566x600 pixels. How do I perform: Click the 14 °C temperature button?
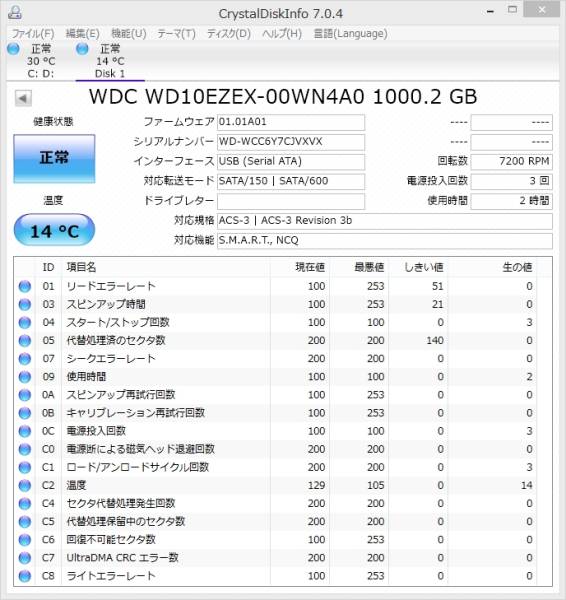click(x=54, y=230)
